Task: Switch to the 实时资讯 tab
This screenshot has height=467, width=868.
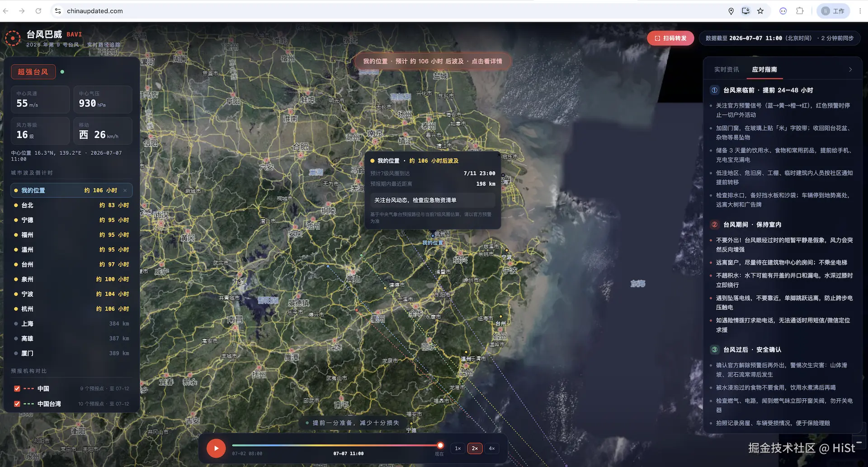Action: (726, 70)
